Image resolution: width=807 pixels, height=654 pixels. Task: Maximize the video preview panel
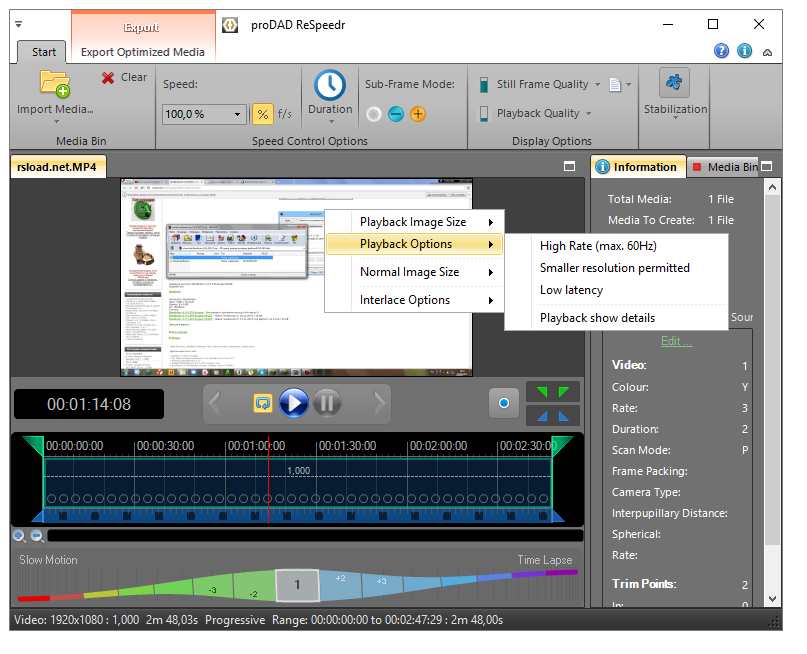pyautogui.click(x=569, y=166)
